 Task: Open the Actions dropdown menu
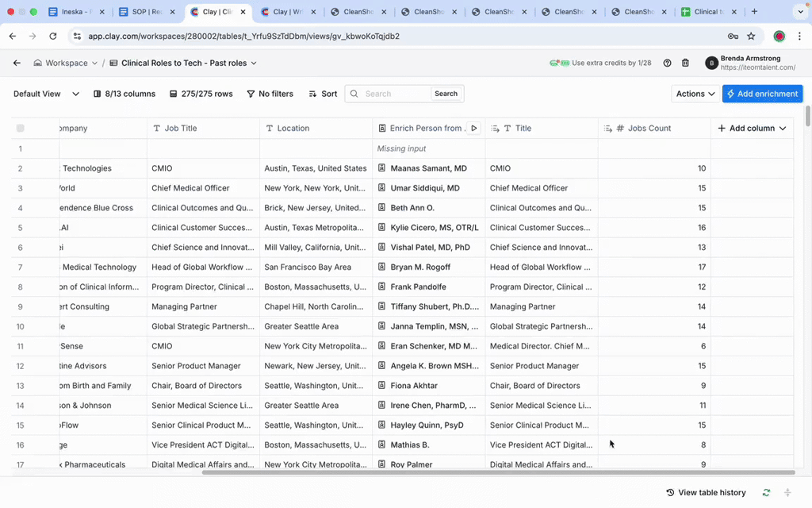(695, 94)
